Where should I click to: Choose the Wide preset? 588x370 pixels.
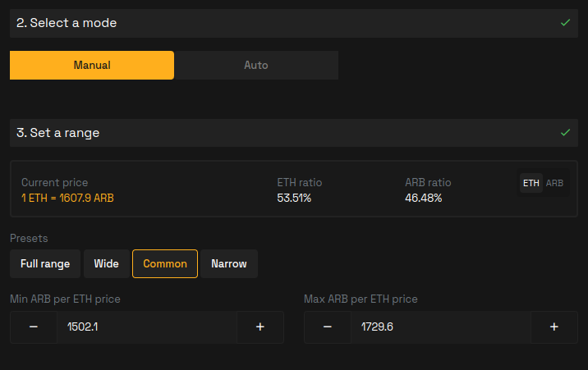(x=107, y=263)
